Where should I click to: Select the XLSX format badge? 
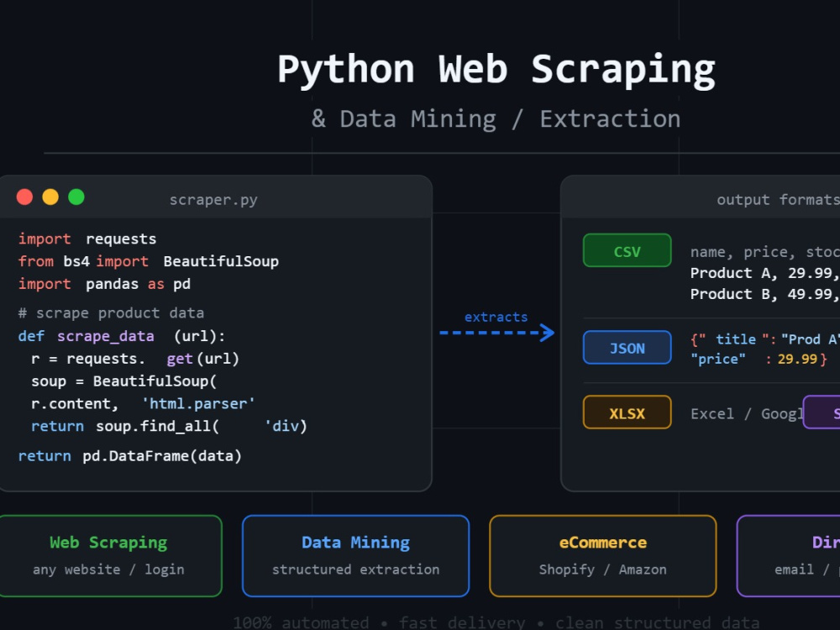click(x=627, y=412)
